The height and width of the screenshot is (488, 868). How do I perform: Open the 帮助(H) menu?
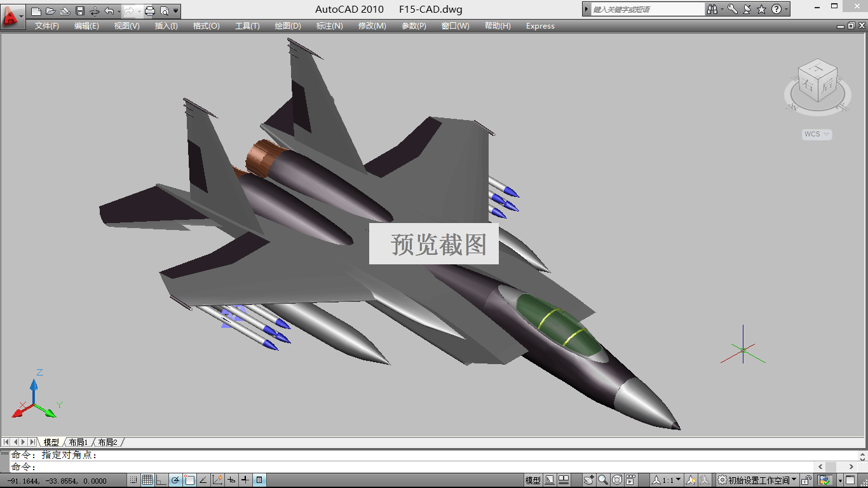pos(498,26)
